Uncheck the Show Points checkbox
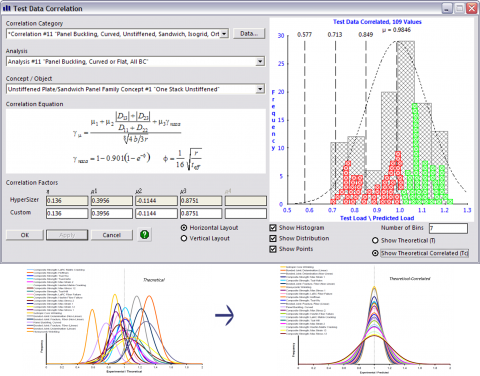480x376 pixels. pyautogui.click(x=273, y=249)
